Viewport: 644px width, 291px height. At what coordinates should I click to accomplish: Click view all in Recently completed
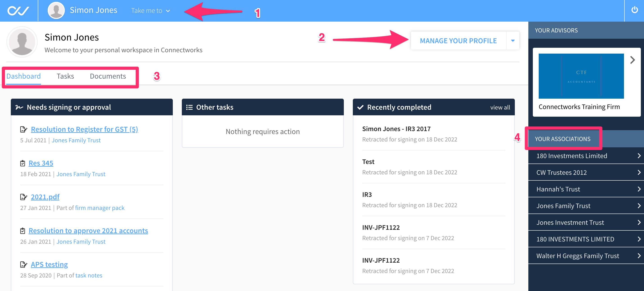[x=500, y=107]
